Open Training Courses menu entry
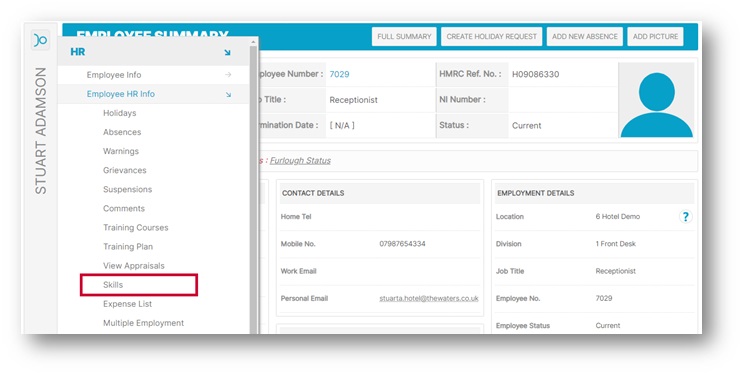Viewport: 744px width, 376px height. [136, 227]
